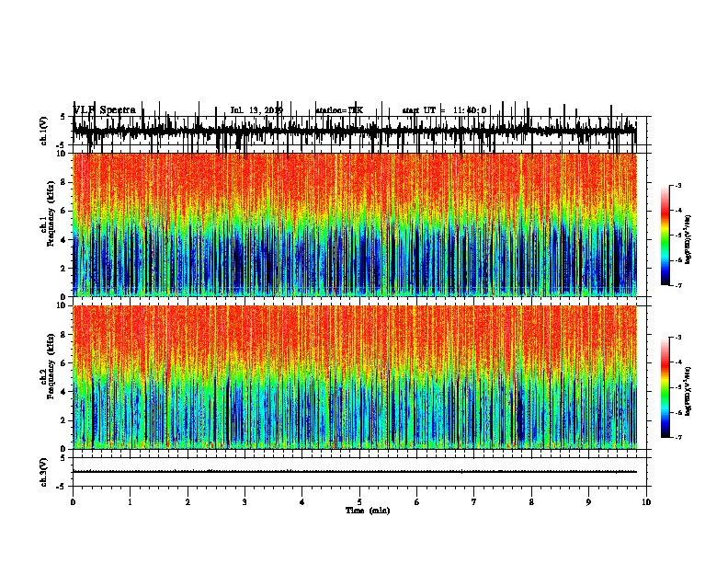728x563 pixels.
Task: Click the "ch.3(V)" waveform axis label
Action: [x=43, y=472]
